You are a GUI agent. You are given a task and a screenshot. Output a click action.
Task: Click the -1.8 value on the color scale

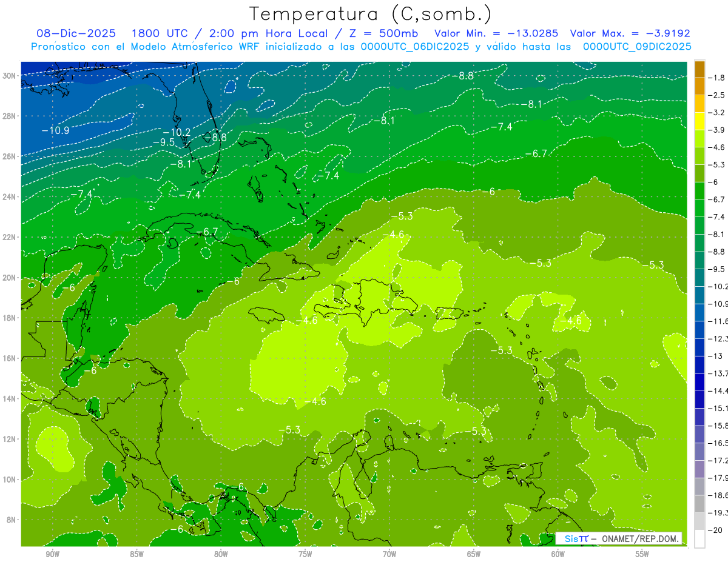point(716,78)
